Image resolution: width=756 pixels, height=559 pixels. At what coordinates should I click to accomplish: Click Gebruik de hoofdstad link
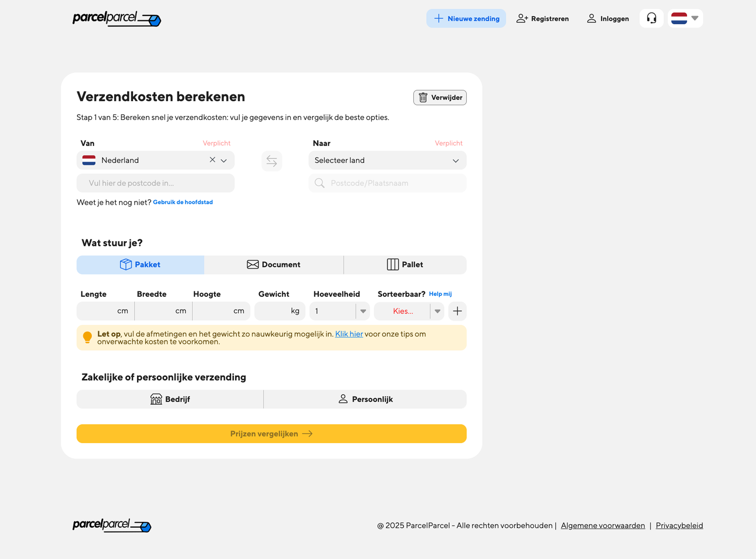183,202
